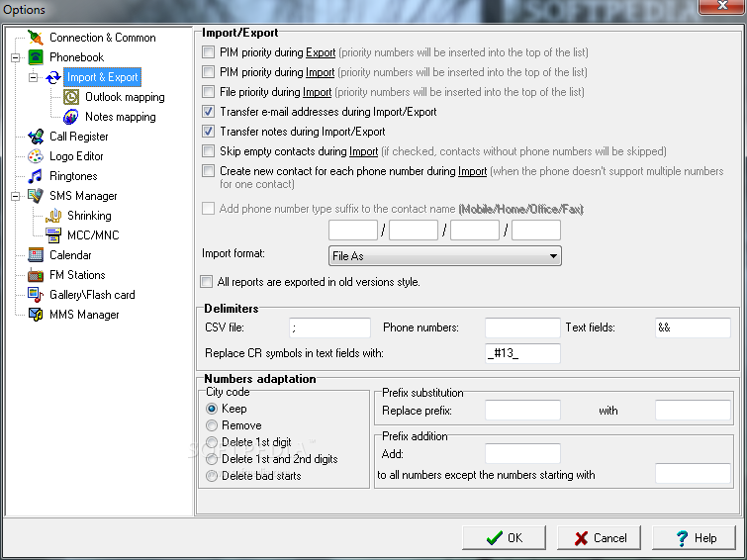Click the CSV file delimiter field
747x560 pixels.
coord(329,327)
